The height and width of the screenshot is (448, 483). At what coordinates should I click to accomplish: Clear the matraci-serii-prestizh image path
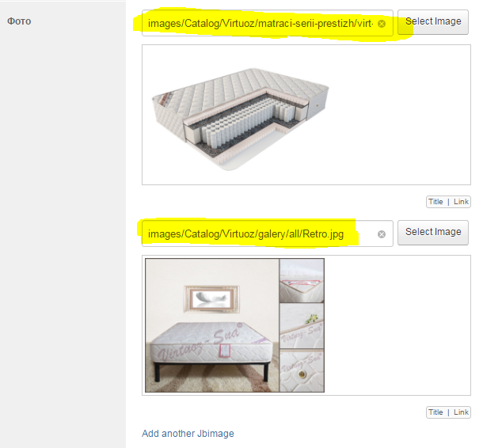tap(382, 24)
